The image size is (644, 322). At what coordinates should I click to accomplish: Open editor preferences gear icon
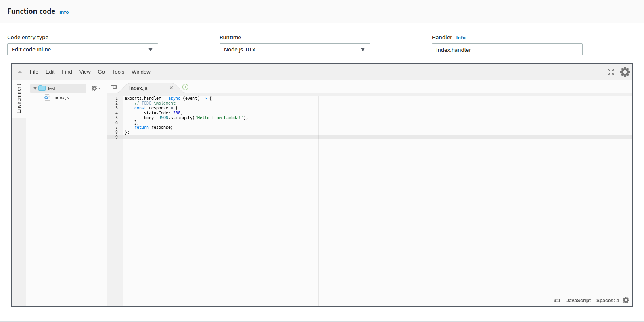(625, 72)
